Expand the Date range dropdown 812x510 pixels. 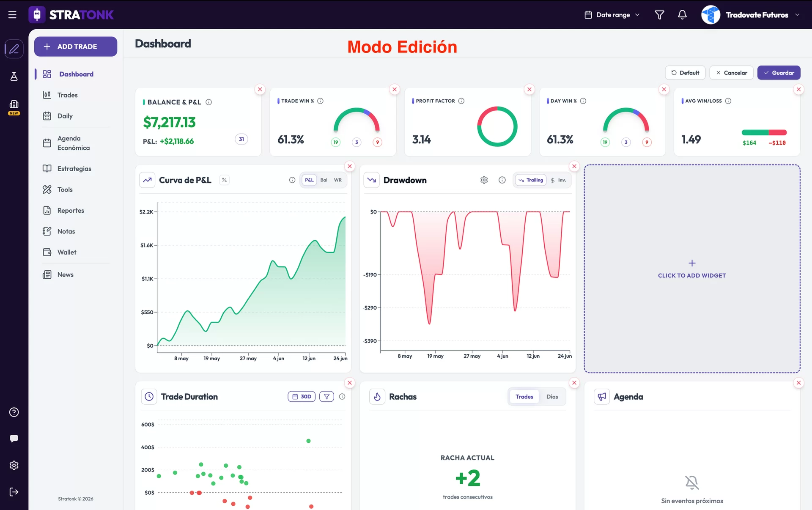point(612,15)
